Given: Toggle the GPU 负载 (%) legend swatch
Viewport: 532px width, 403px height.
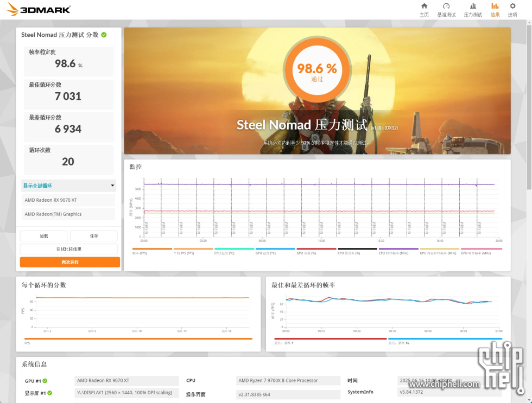Looking at the screenshot, I should (x=316, y=249).
